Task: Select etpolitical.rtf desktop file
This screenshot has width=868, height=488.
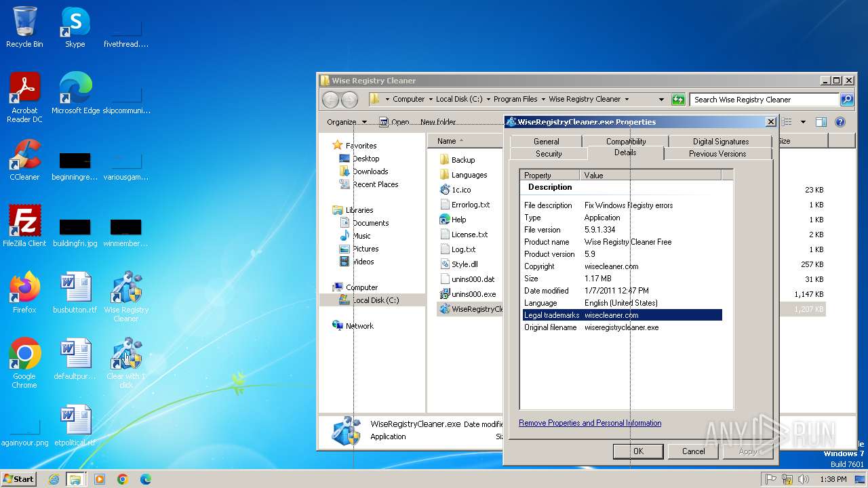Action: 75,426
